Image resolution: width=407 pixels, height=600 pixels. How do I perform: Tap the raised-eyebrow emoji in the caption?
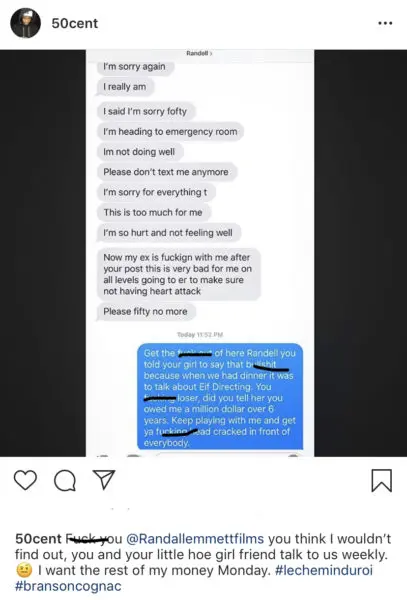click(24, 571)
